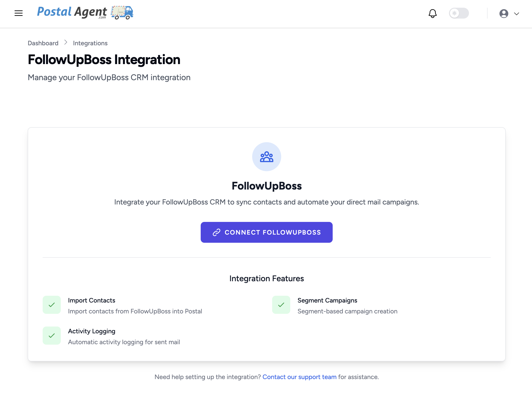Click the FollowUpBoss Integration page heading
This screenshot has height=394, width=532.
(x=104, y=60)
